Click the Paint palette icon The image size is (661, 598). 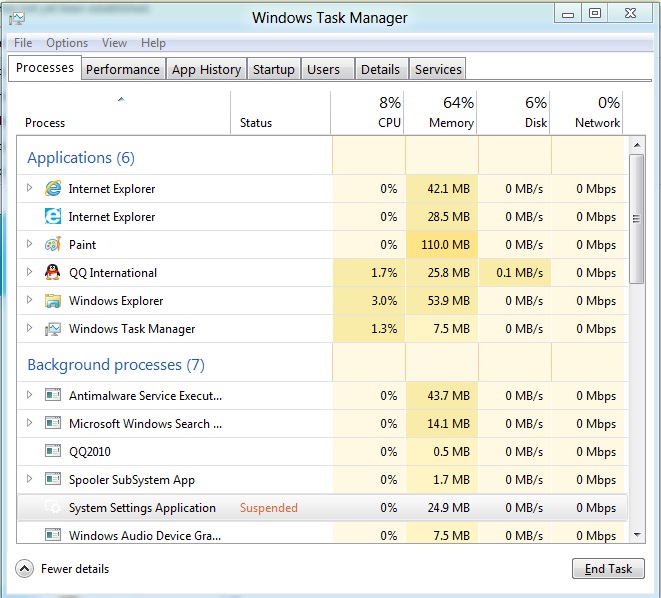tap(53, 244)
